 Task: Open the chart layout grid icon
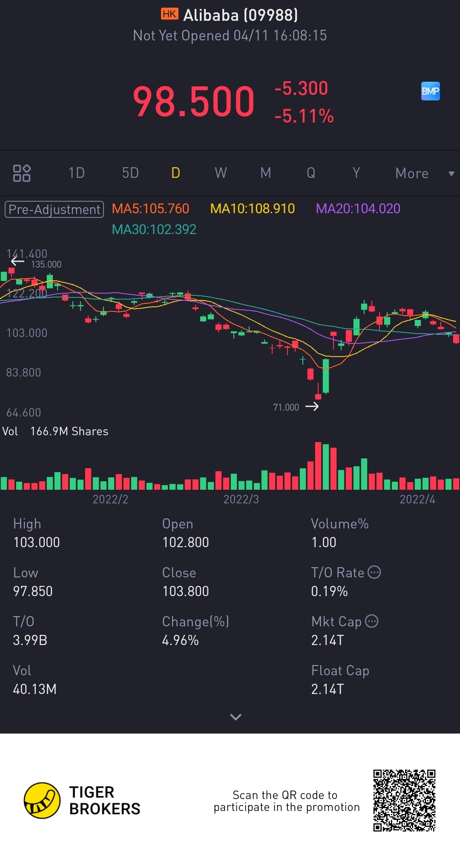[x=22, y=173]
